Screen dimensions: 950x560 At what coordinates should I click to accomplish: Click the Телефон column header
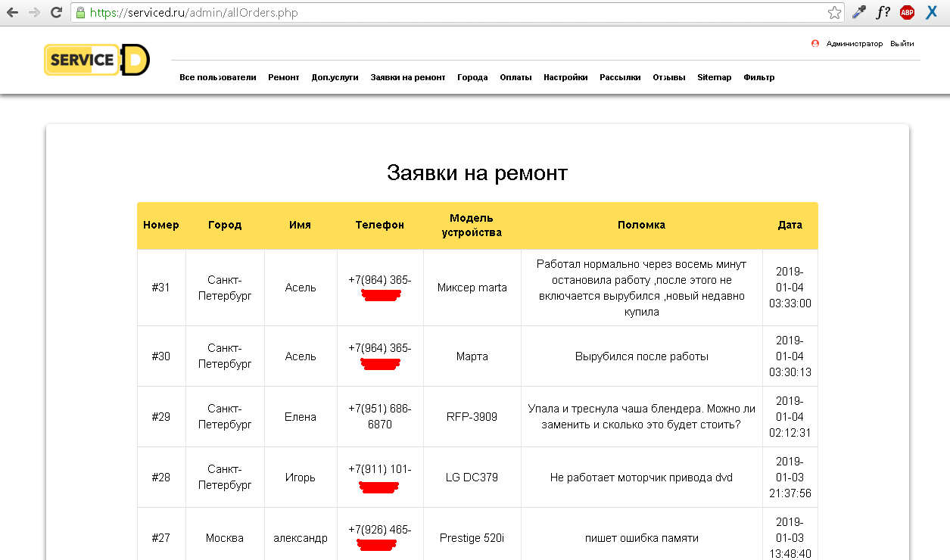coord(380,225)
